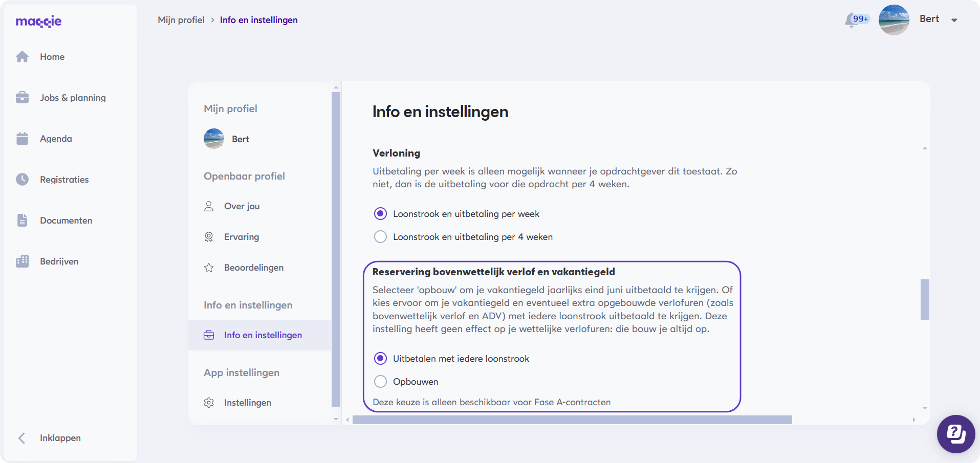
Task: Go to Beoordelingen menu item
Action: tap(253, 268)
